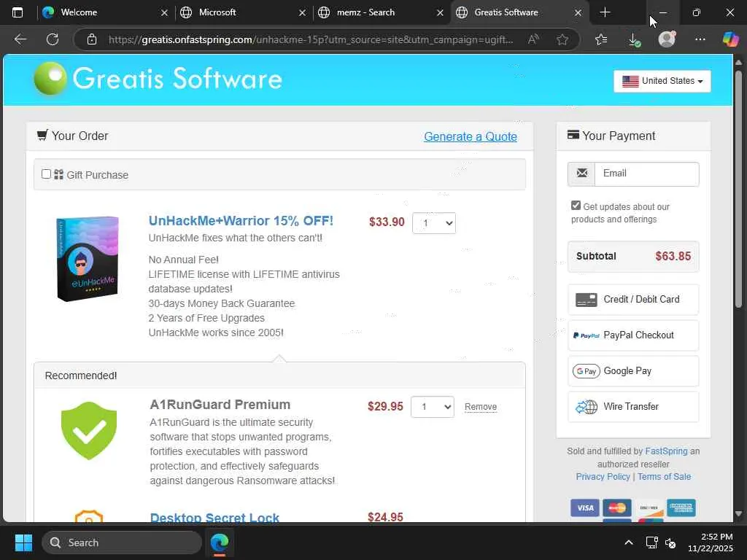Click the Google Pay logo icon

point(586,371)
